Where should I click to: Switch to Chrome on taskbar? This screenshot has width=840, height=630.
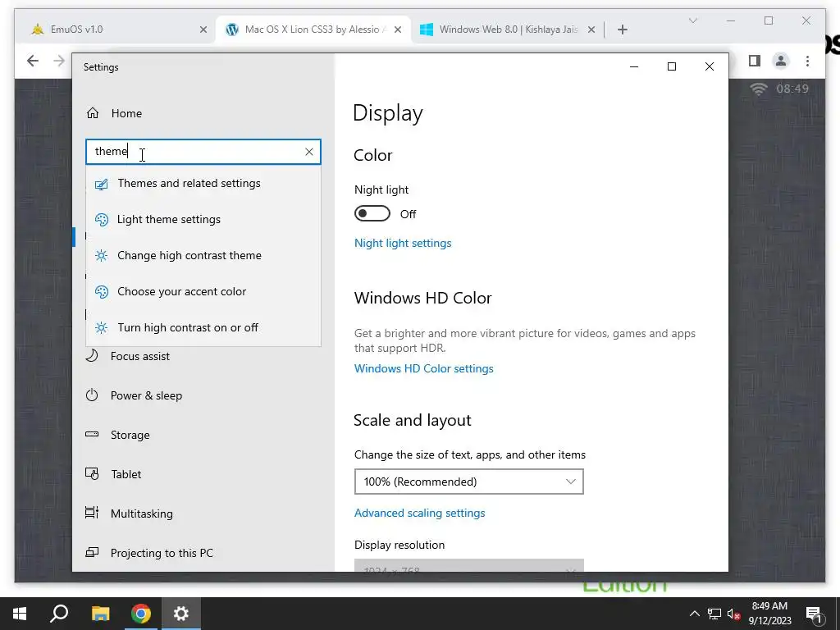click(141, 614)
